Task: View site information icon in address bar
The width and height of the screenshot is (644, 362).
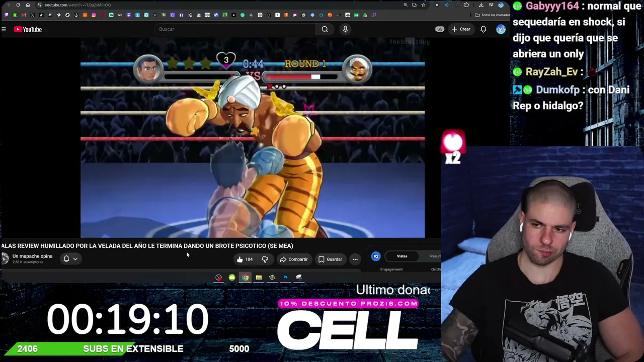Action: [x=39, y=5]
